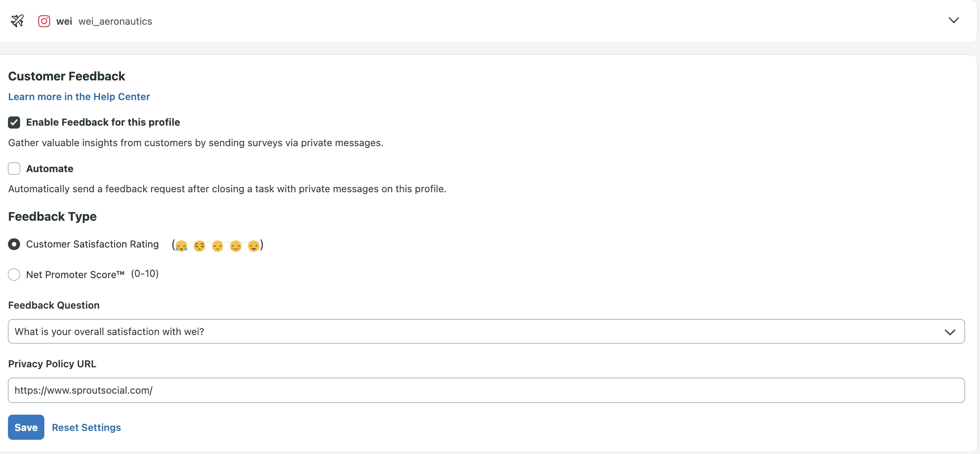Viewport: 980px width, 454px height.
Task: Click the blushing smile fourth emoji
Action: coord(236,246)
